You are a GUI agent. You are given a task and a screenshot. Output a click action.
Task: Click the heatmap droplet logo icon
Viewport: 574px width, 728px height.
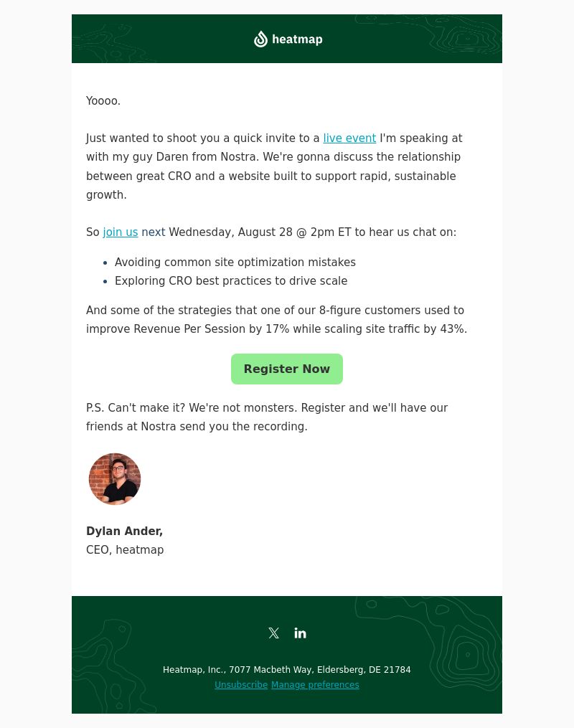click(x=260, y=39)
